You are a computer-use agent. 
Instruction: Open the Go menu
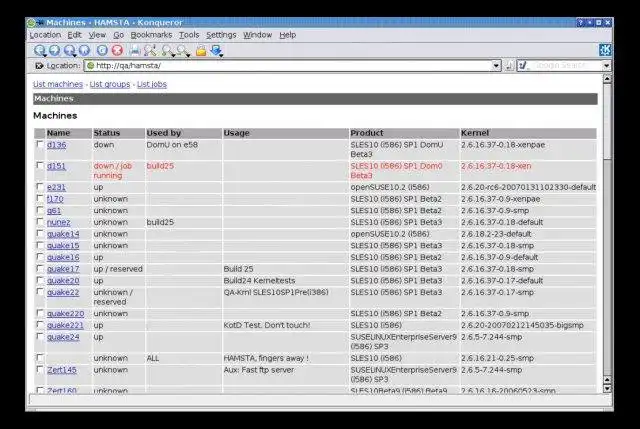118,35
